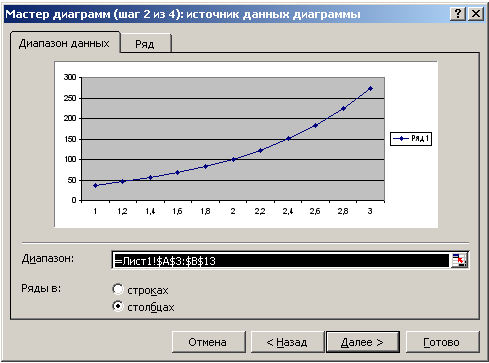The height and width of the screenshot is (363, 489).
Task: Click the 'Ряды в:' label
Action: tap(41, 288)
